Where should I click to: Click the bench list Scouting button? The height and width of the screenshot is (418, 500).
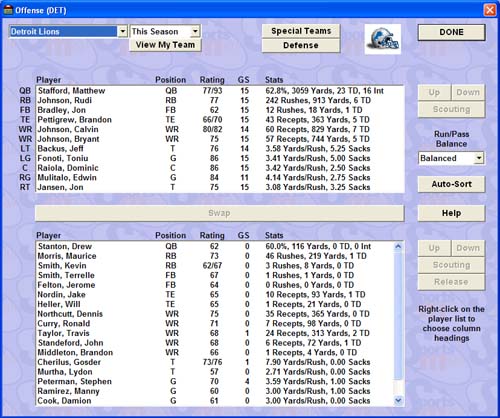(x=451, y=265)
